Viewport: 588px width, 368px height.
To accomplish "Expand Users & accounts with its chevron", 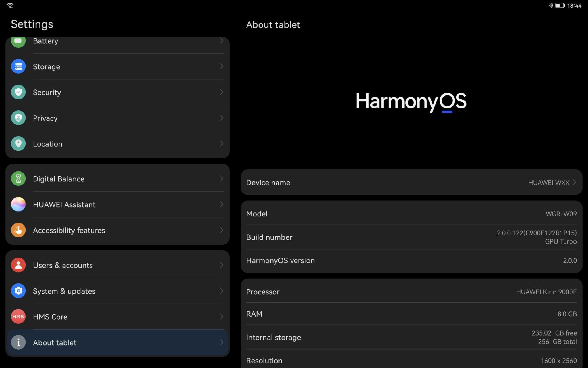I will point(221,265).
